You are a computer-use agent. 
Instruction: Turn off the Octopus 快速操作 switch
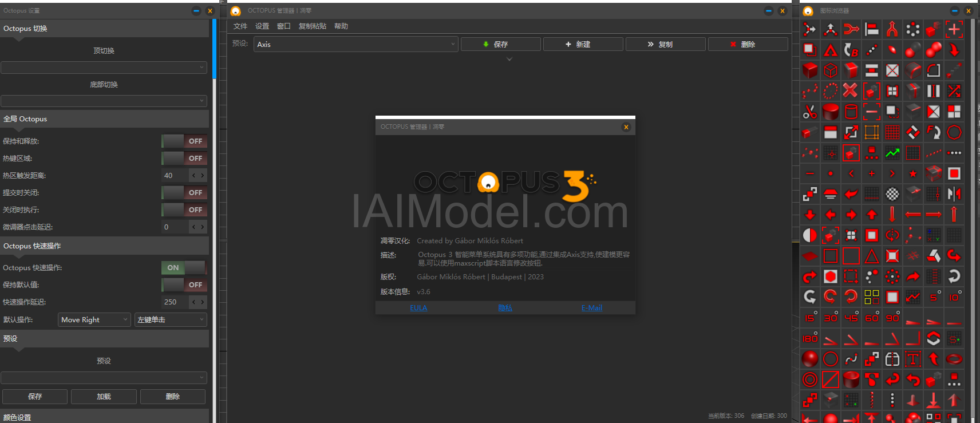click(184, 268)
